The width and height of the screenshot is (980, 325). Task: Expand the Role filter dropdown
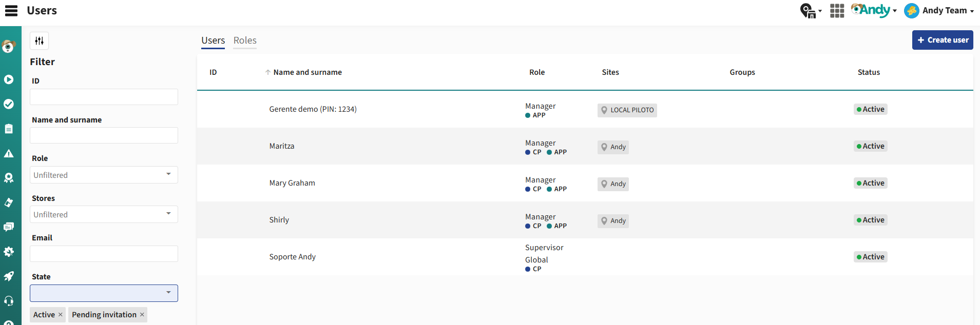[104, 175]
